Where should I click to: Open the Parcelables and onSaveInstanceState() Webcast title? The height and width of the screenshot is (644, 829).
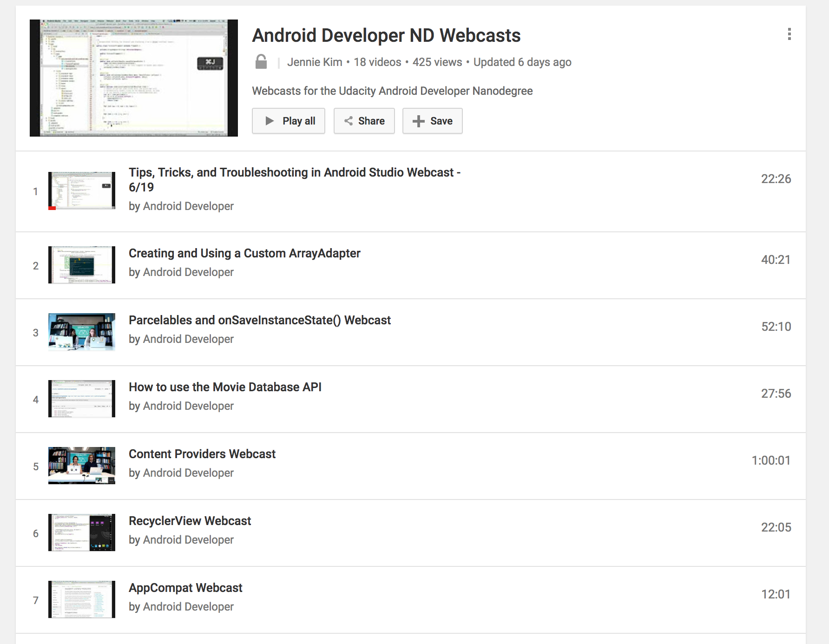[x=259, y=320]
